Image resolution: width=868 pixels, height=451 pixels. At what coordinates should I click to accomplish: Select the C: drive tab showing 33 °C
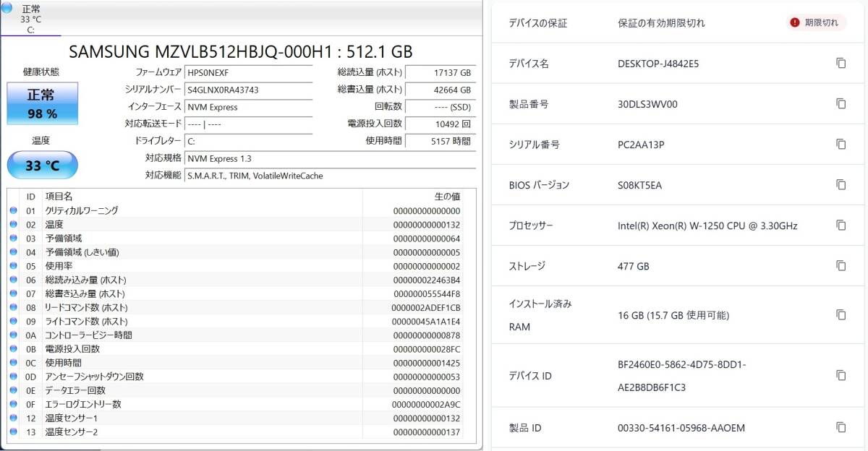(31, 19)
